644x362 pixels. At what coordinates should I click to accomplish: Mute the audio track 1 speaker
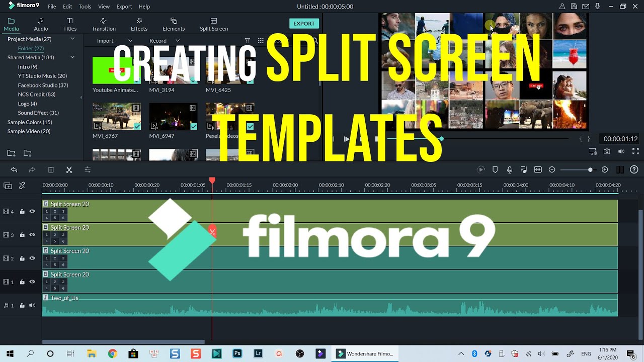[32, 305]
